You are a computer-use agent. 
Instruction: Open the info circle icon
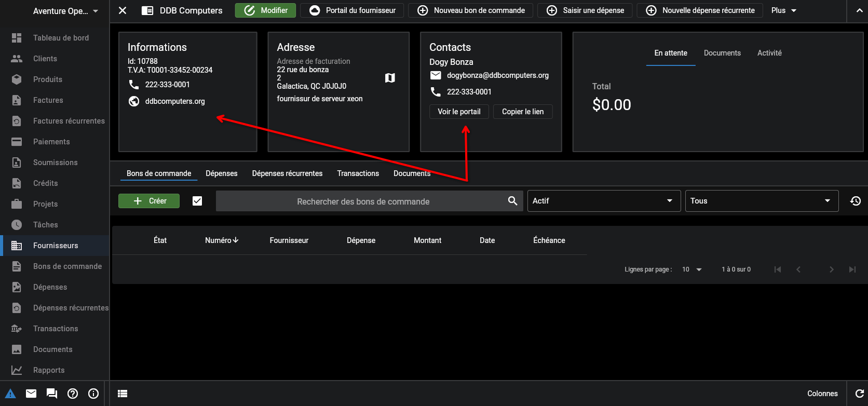click(93, 394)
